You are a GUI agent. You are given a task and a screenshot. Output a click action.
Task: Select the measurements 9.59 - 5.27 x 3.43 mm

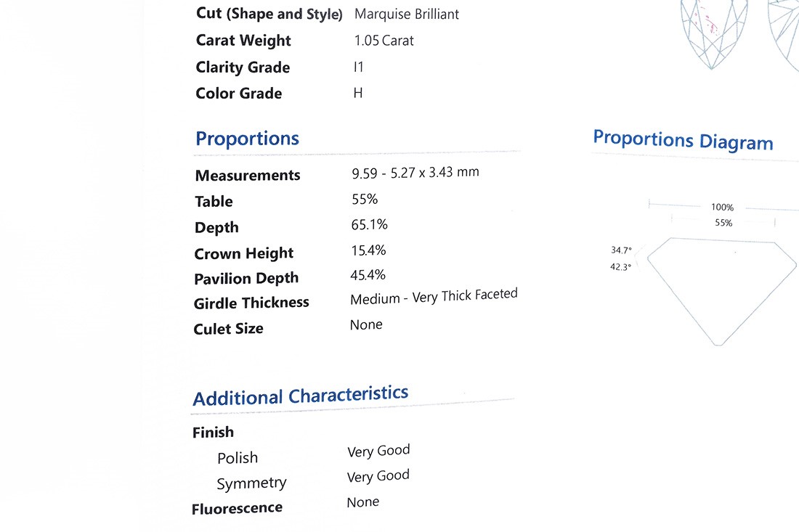(415, 173)
